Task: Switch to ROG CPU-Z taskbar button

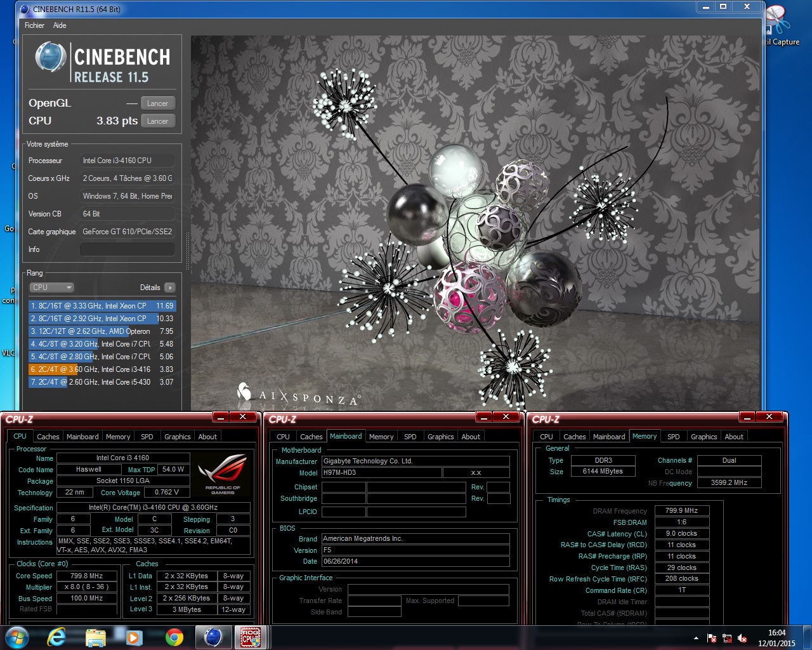Action: click(x=251, y=637)
